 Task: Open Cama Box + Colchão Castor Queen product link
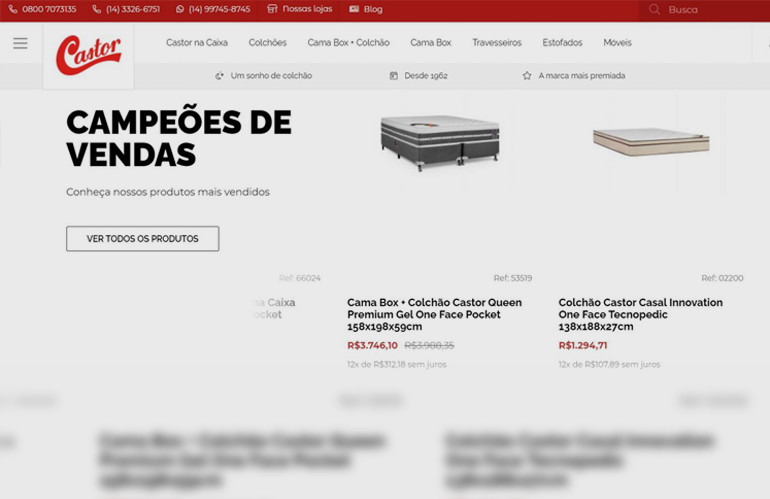[x=434, y=314]
